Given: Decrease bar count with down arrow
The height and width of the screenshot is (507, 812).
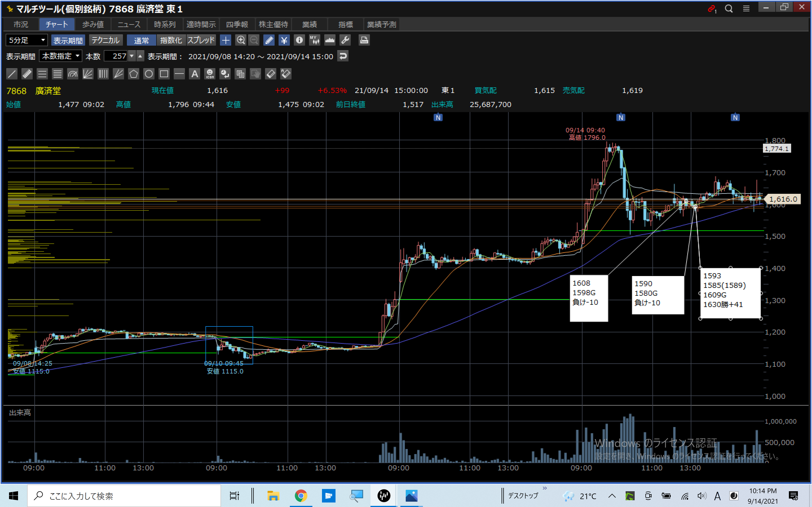Looking at the screenshot, I should coord(132,56).
